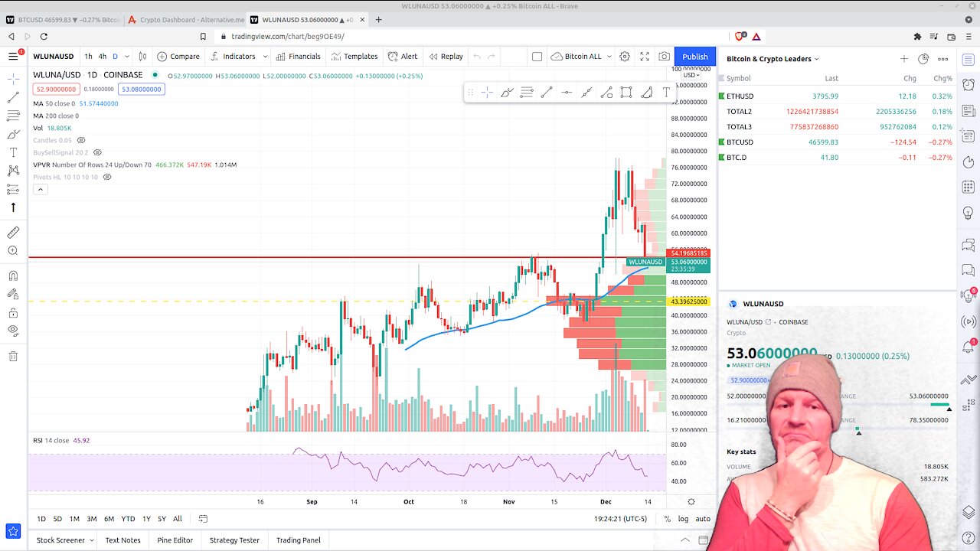Viewport: 980px width, 551px height.
Task: Toggle lock all drawing tools
Action: coord(13,313)
